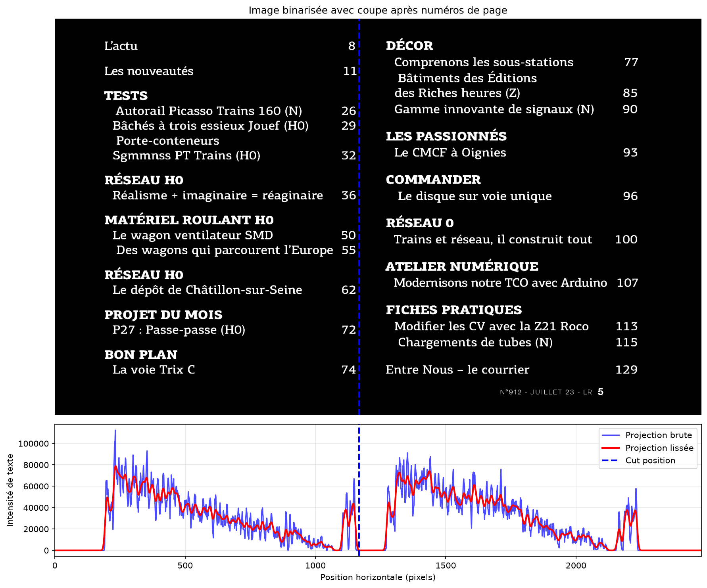
Task: Click page number 11 beside Les nouveautés
Action: (x=350, y=71)
